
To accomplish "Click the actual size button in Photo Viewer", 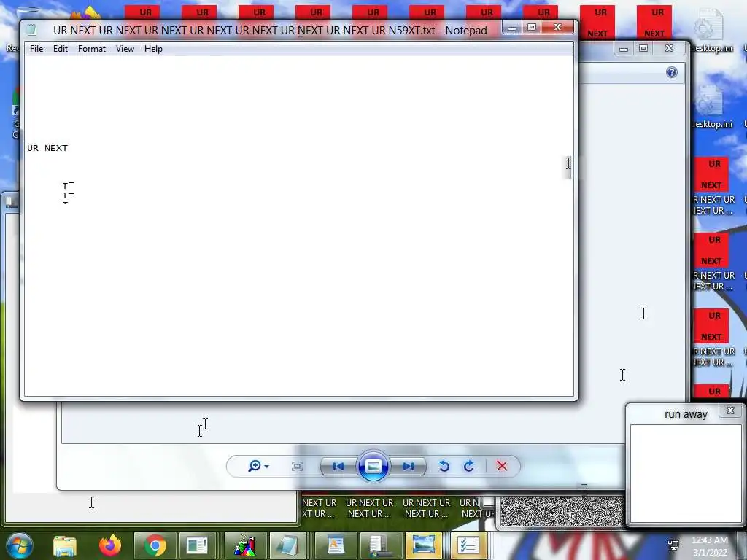I will point(297,466).
